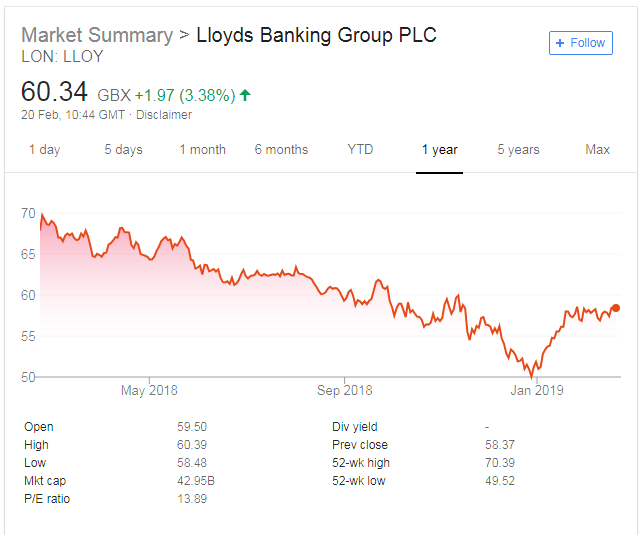Screen dimensions: 642x535
Task: Switch to the 6 months tab
Action: (x=281, y=150)
